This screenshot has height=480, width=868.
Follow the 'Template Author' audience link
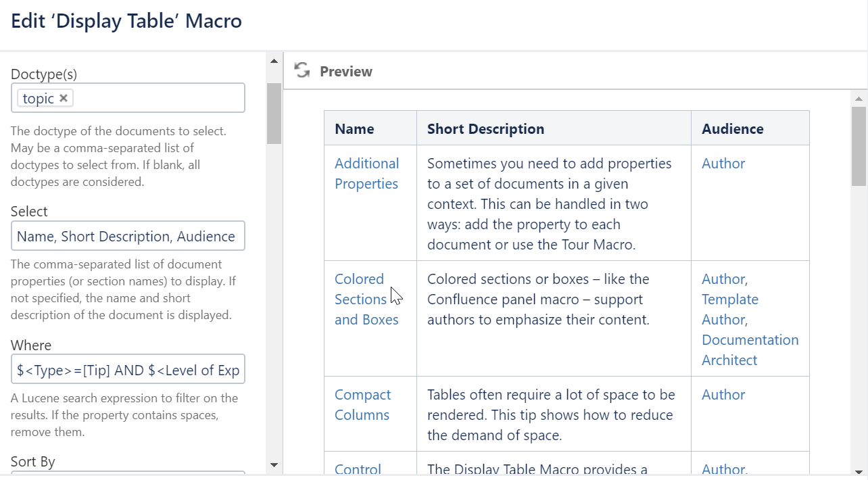click(x=729, y=309)
